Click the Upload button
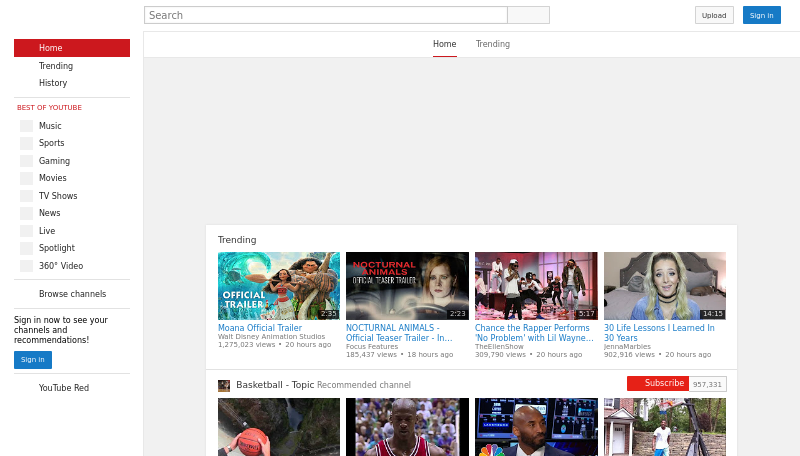800x456 pixels. (714, 15)
